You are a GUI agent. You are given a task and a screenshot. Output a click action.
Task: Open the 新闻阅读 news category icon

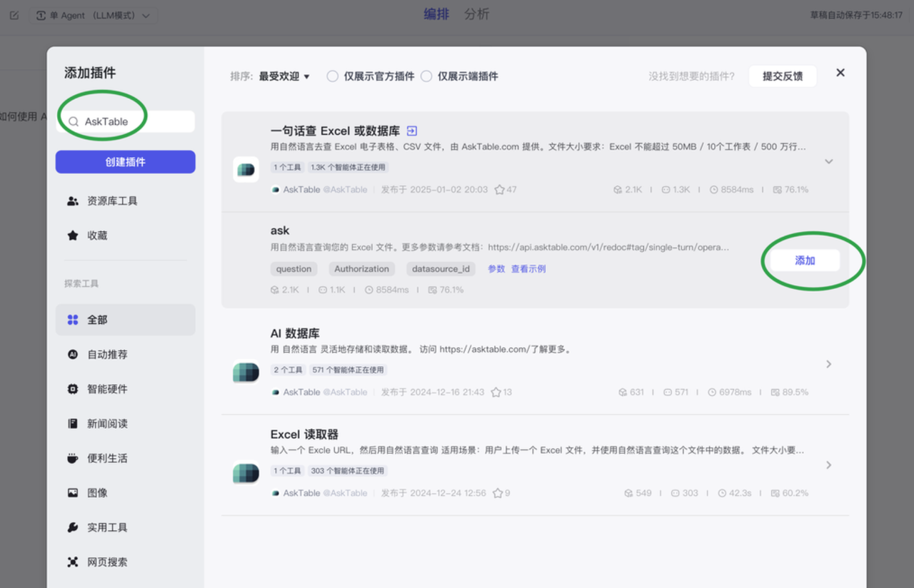(72, 423)
